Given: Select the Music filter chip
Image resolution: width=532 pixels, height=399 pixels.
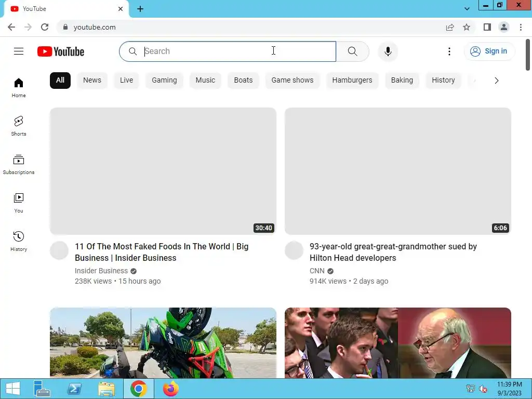Looking at the screenshot, I should [205, 81].
